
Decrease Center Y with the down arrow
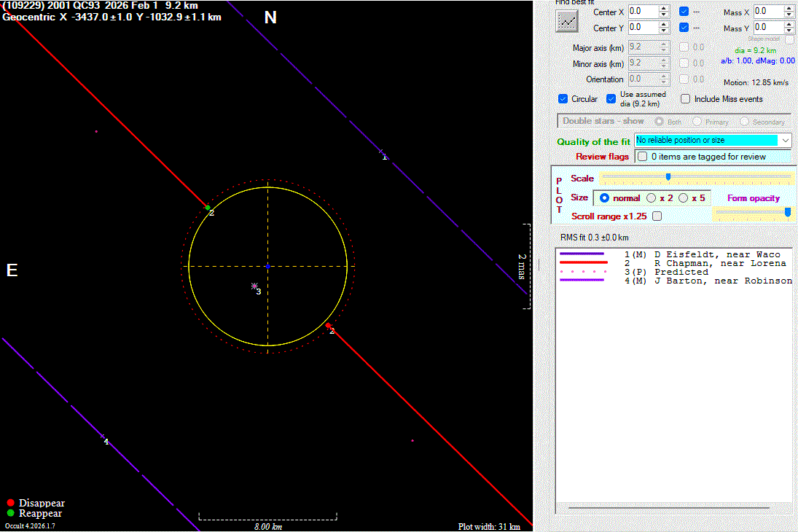664,31
